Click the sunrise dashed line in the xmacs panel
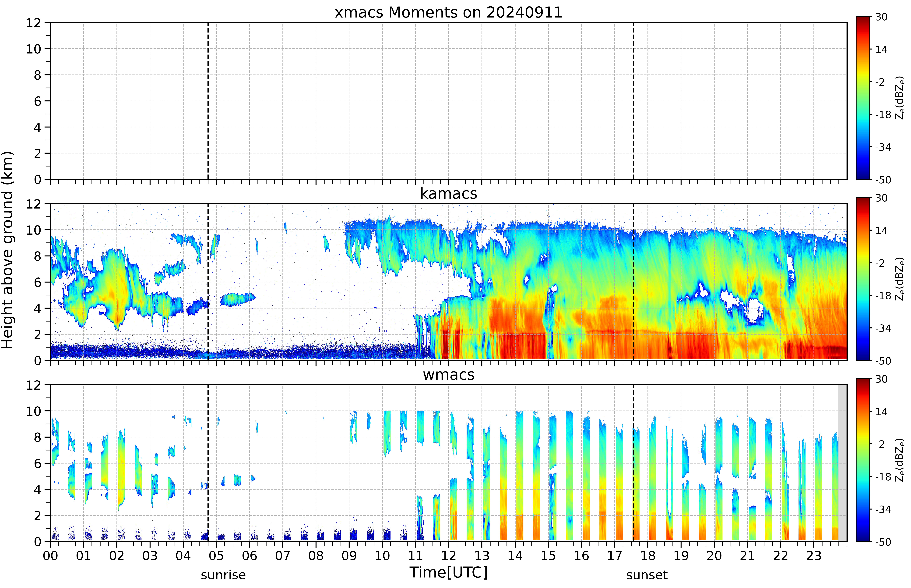This screenshot has height=588, width=911. 208,101
